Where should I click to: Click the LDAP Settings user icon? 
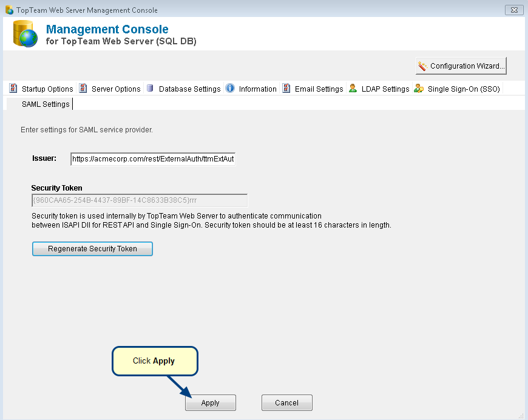point(353,88)
